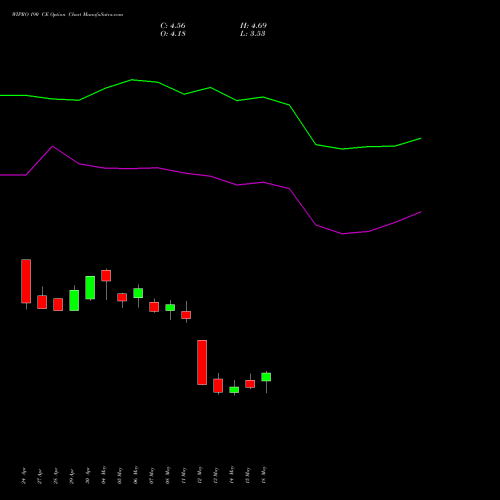Click the 28 Apr date label
The image size is (500, 500).
pyautogui.click(x=56, y=476)
